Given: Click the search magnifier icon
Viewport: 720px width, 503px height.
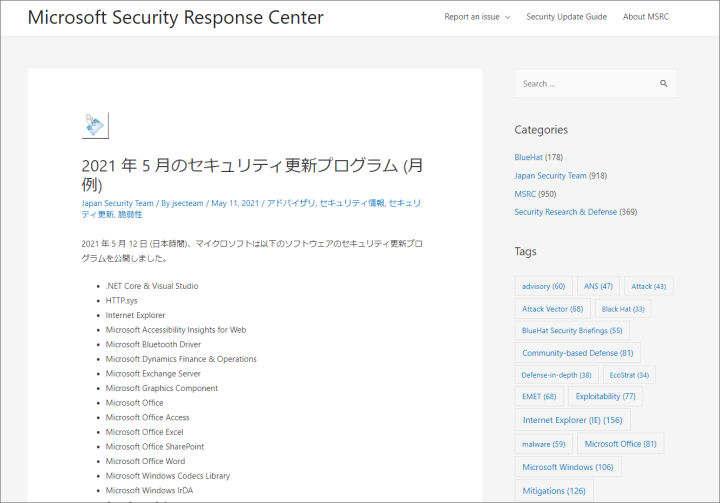Looking at the screenshot, I should coord(663,84).
